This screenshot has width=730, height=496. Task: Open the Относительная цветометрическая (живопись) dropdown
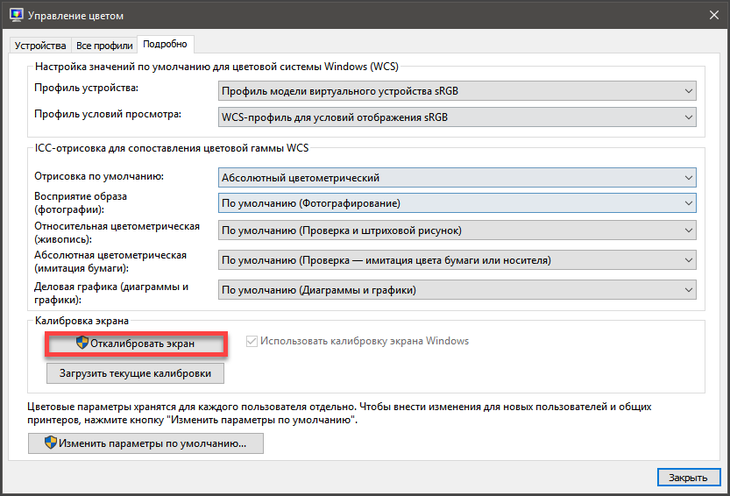(x=457, y=231)
